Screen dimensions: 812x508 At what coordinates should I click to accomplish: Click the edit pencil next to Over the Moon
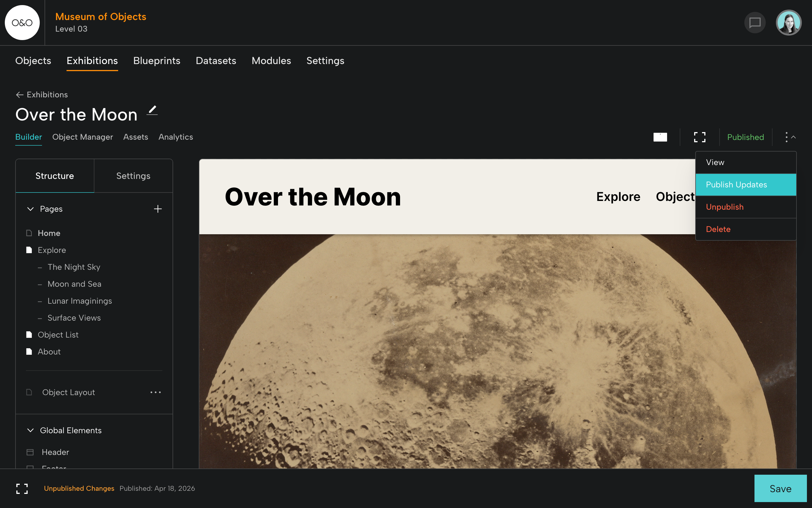(152, 110)
